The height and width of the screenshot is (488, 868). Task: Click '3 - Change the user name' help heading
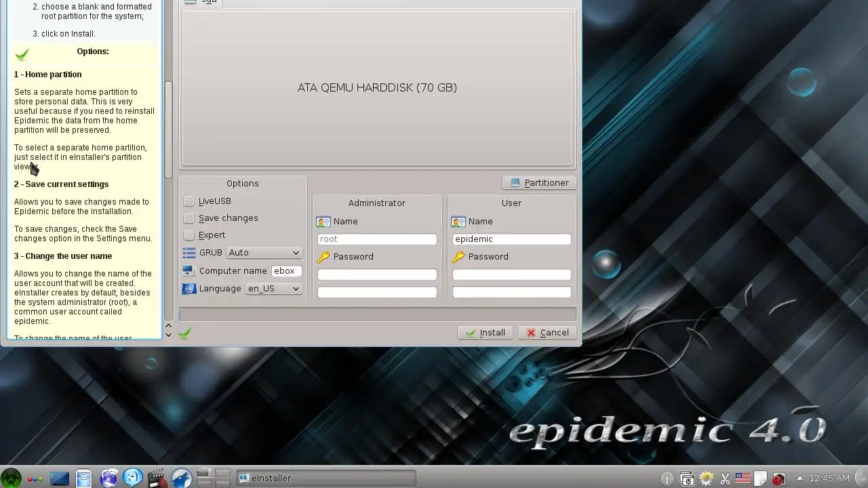pyautogui.click(x=63, y=256)
